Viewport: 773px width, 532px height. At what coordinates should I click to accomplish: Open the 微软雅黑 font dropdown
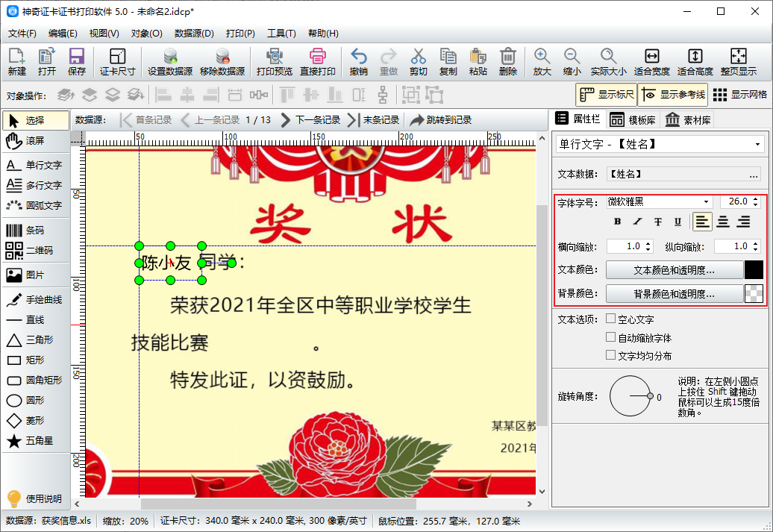click(706, 202)
